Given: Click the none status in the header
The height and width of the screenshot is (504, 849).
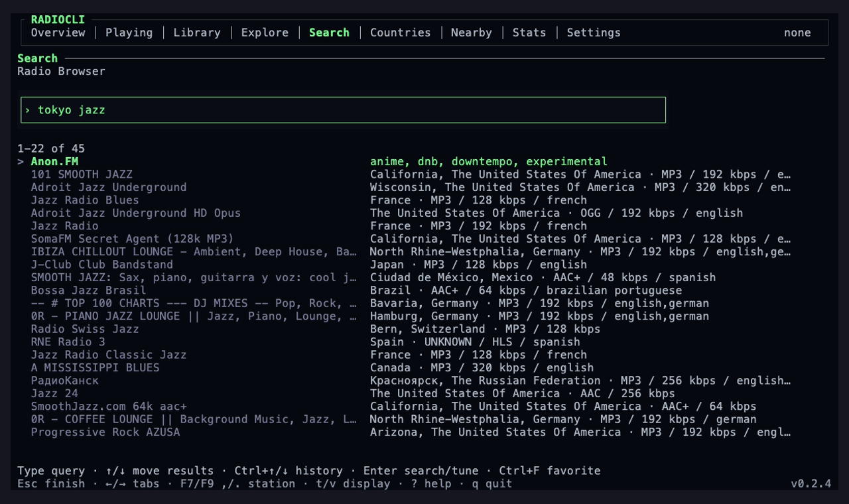Looking at the screenshot, I should click(797, 32).
